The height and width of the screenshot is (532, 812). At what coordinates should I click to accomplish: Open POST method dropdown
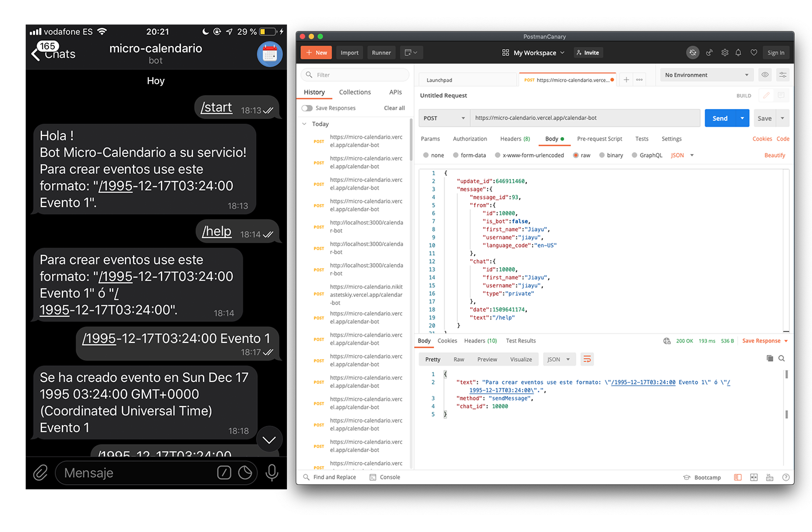tap(444, 118)
